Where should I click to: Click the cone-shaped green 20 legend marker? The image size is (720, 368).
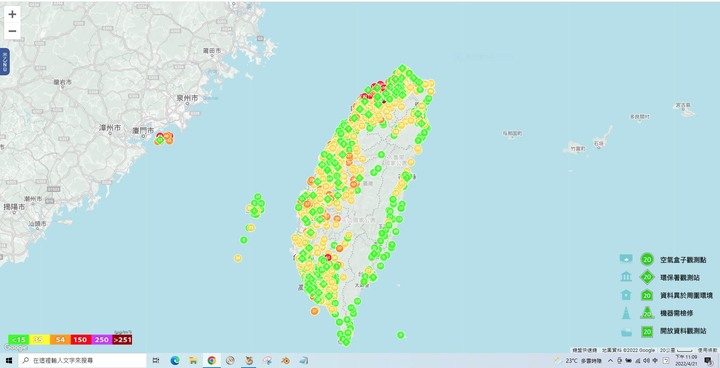[647, 313]
